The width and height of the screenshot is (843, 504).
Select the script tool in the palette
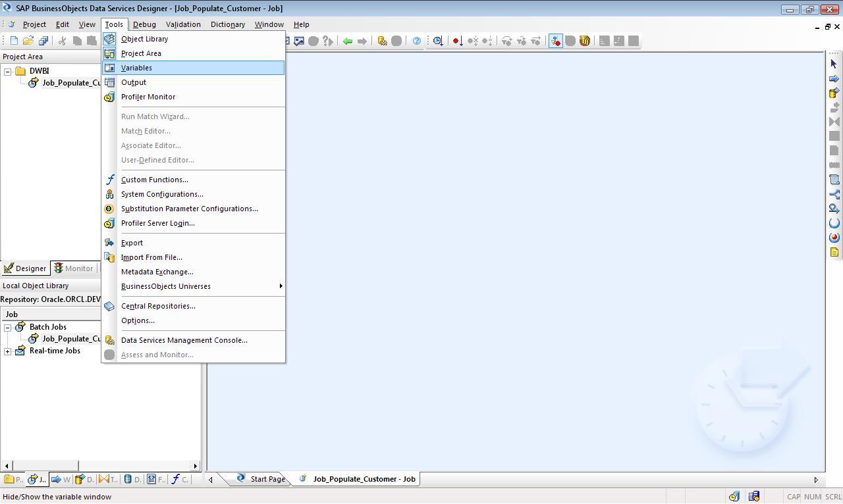click(834, 180)
